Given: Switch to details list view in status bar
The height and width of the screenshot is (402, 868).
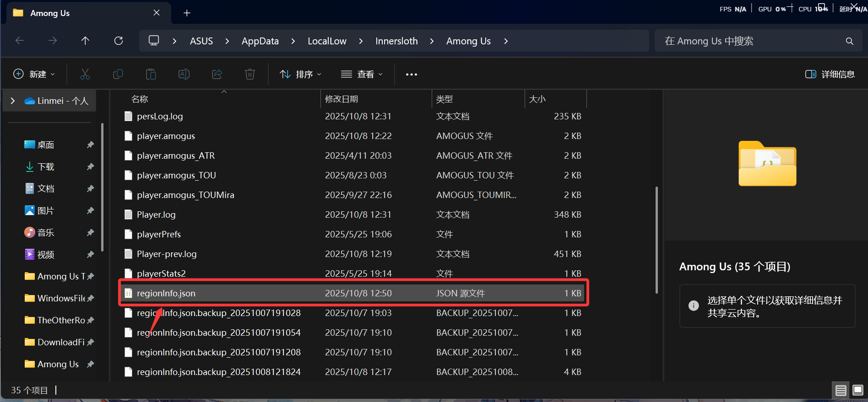Looking at the screenshot, I should (841, 390).
